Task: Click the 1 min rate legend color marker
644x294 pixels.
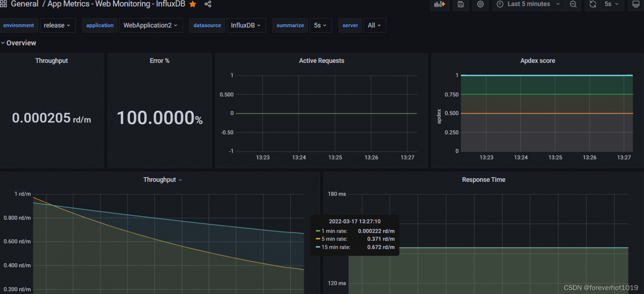Action: pyautogui.click(x=317, y=231)
